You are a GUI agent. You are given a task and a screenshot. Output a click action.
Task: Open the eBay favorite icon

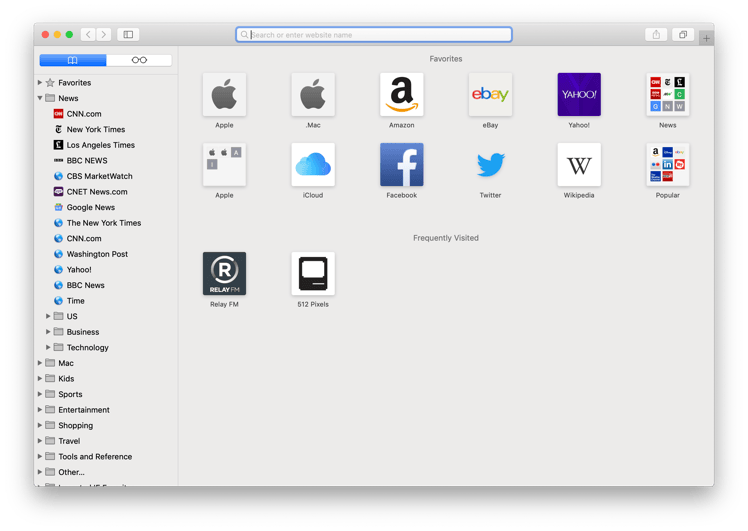(x=490, y=94)
